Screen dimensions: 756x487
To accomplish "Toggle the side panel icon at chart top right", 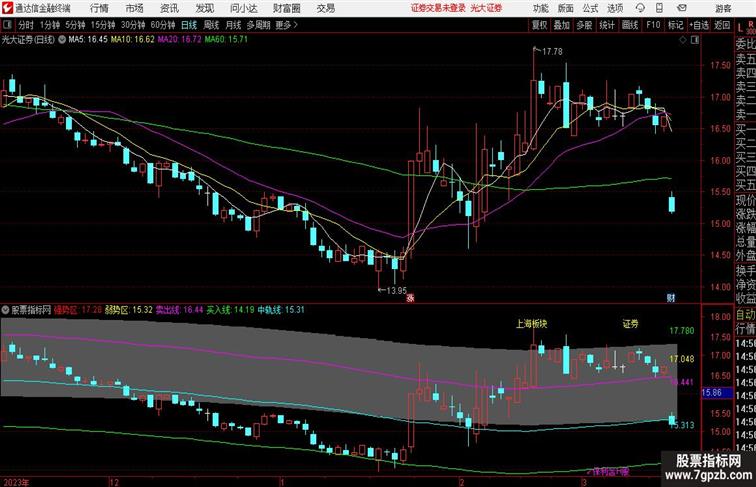I will 695,40.
